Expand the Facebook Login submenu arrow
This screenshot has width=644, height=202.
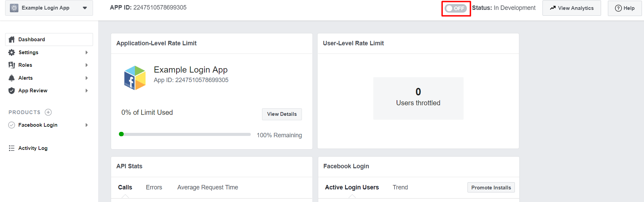point(87,125)
